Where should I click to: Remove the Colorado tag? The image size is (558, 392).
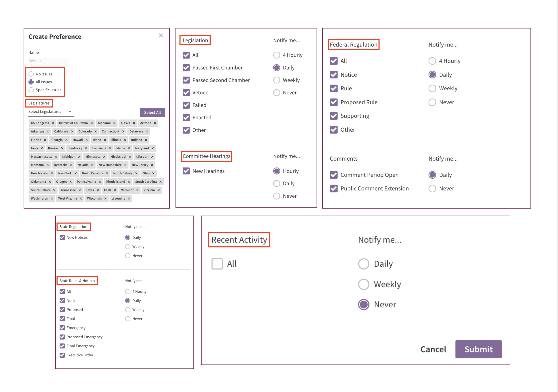pos(96,131)
